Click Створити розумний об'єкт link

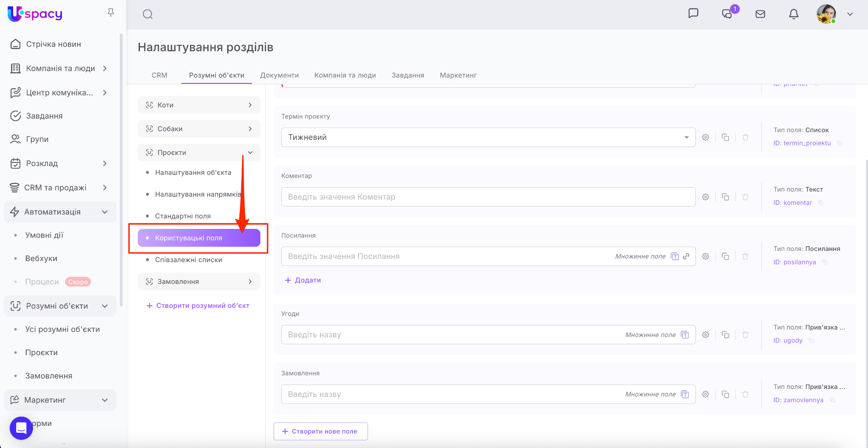tap(198, 306)
